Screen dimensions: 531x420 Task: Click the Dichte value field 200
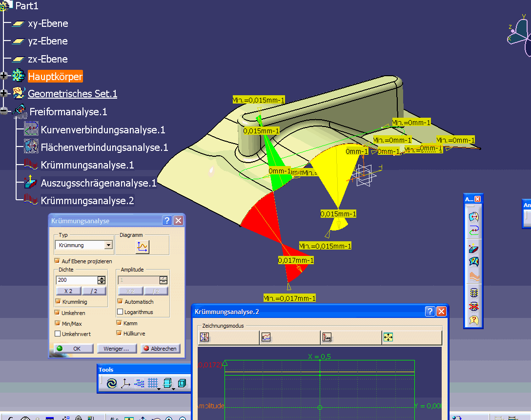tap(77, 280)
